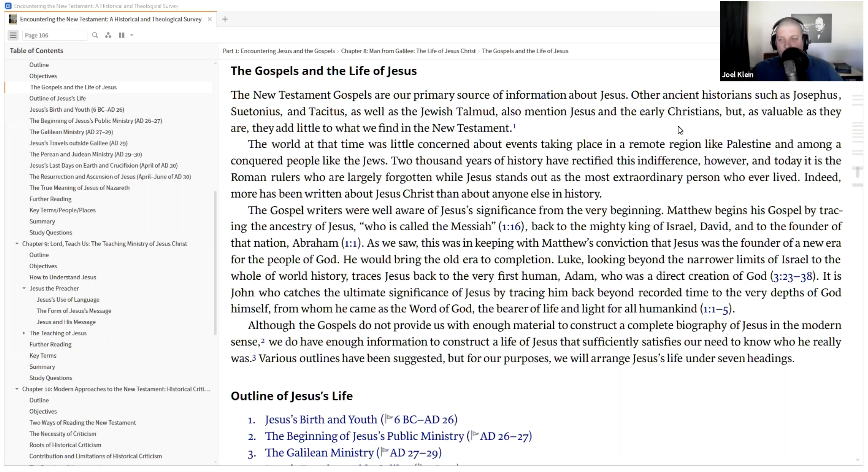Open the layout dropdown arrow in toolbar
Image resolution: width=868 pixels, height=472 pixels.
click(132, 35)
